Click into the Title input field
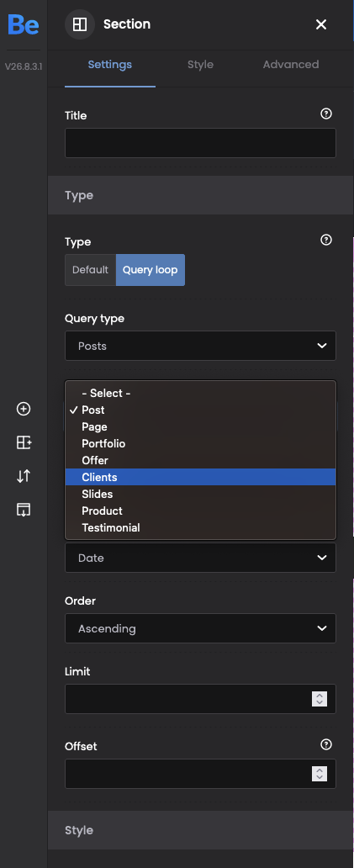354x868 pixels. [200, 143]
